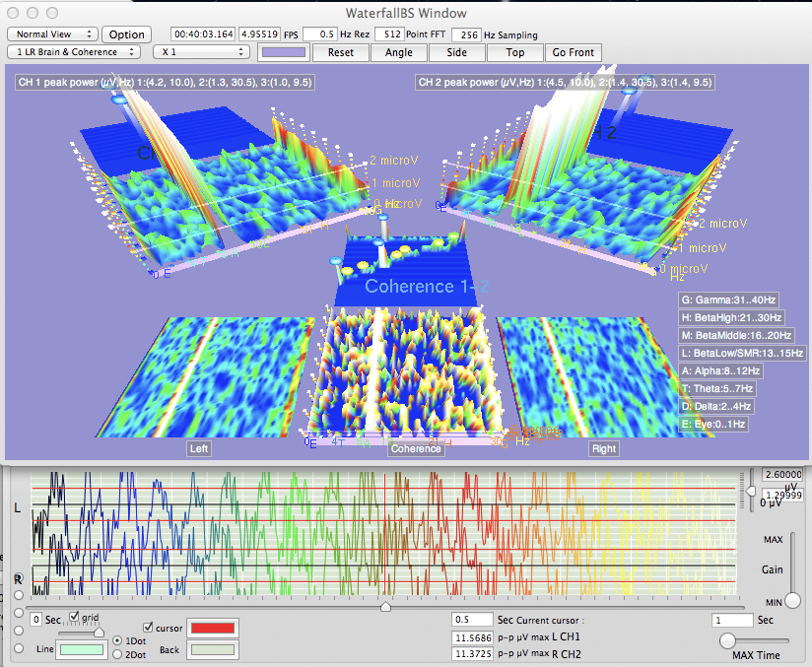812x667 pixels.
Task: Click the E: Eye:0..1Hz legend entry
Action: 713,424
